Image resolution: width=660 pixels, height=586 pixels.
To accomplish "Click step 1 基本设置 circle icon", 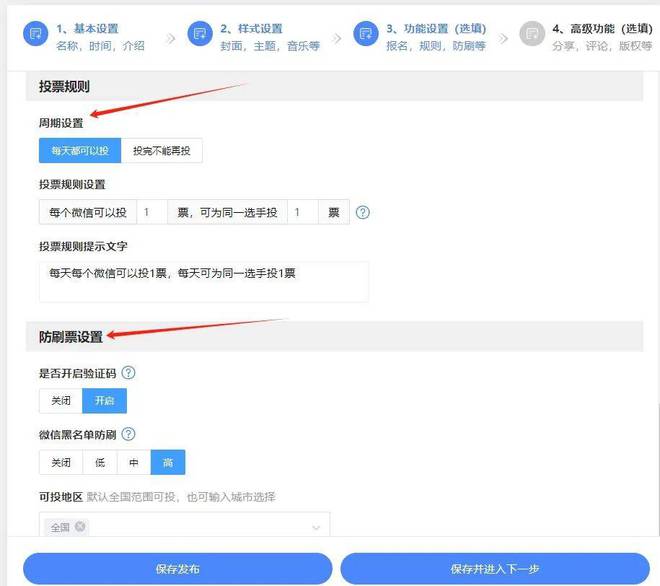I will point(36,34).
